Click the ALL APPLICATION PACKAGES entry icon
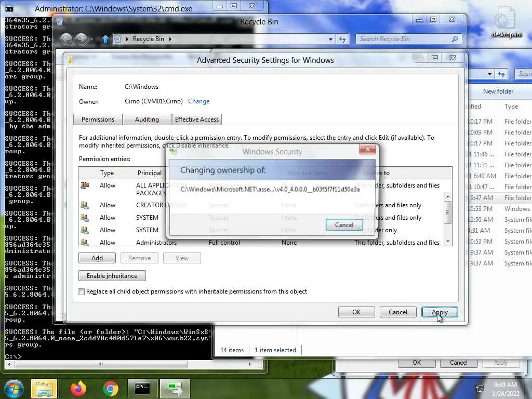 85,185
